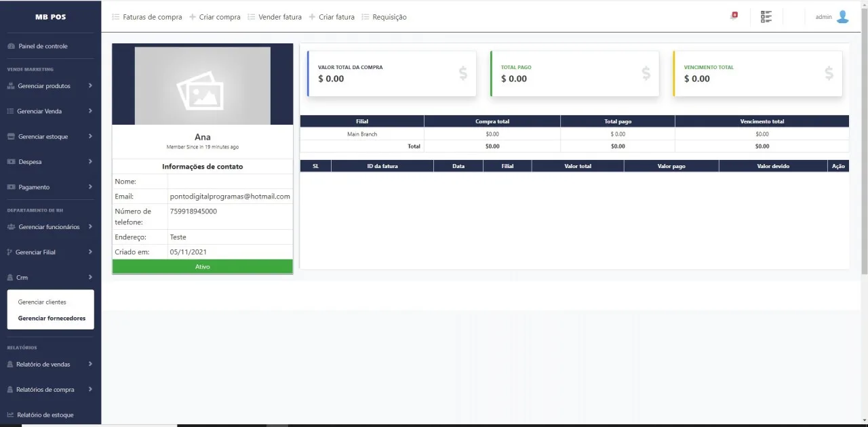Click the Despesa sidebar icon

point(11,162)
